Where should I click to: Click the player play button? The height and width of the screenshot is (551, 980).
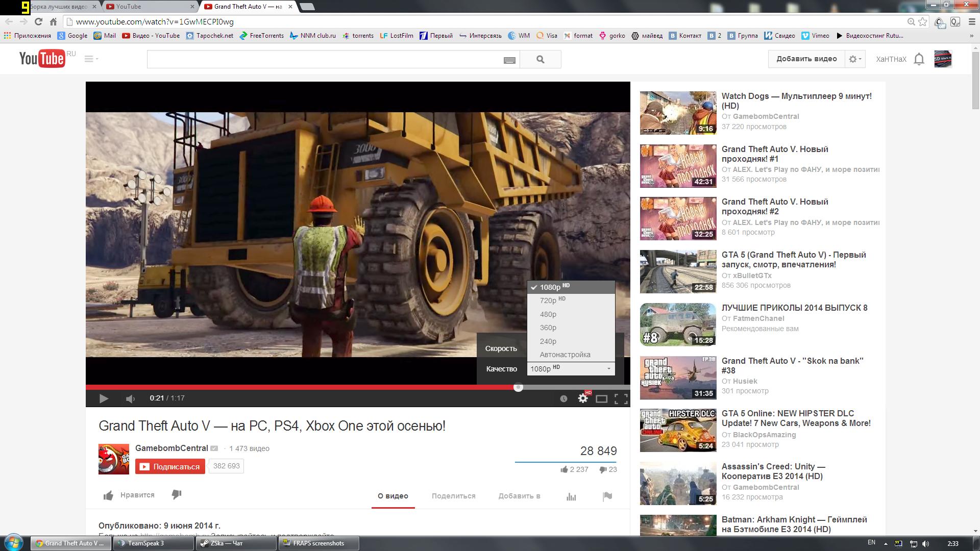click(x=104, y=398)
